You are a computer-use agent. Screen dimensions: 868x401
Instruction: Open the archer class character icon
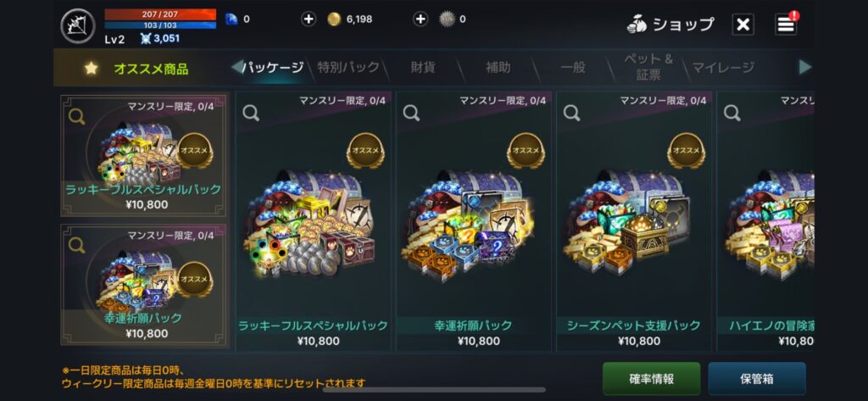coord(78,26)
